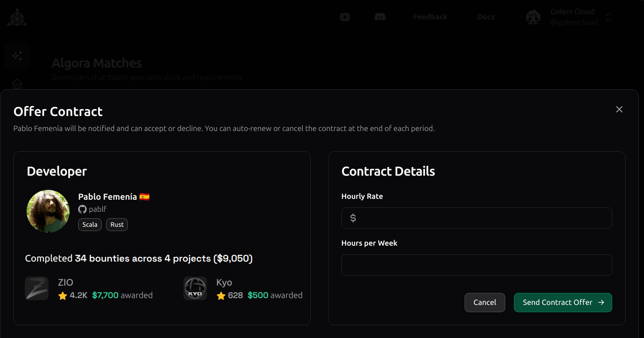
Task: Open the Feedback menu item
Action: pyautogui.click(x=430, y=17)
